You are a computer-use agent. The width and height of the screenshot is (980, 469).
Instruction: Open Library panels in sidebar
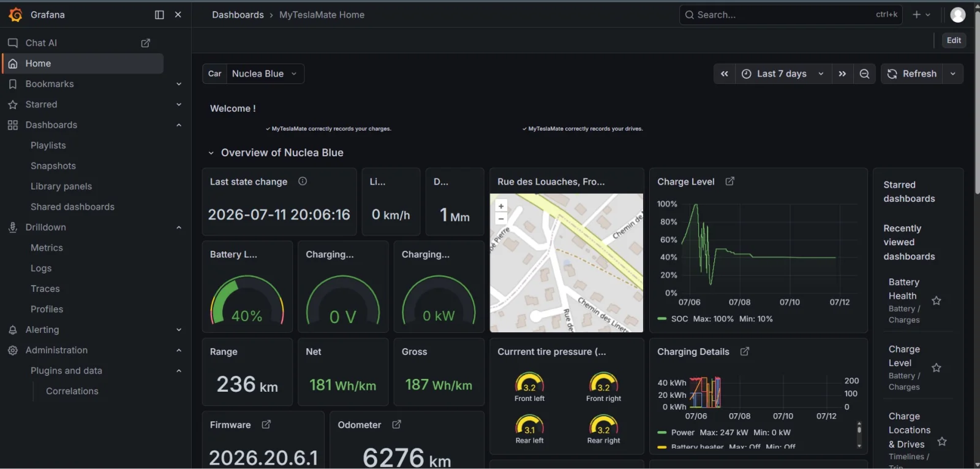pyautogui.click(x=61, y=186)
